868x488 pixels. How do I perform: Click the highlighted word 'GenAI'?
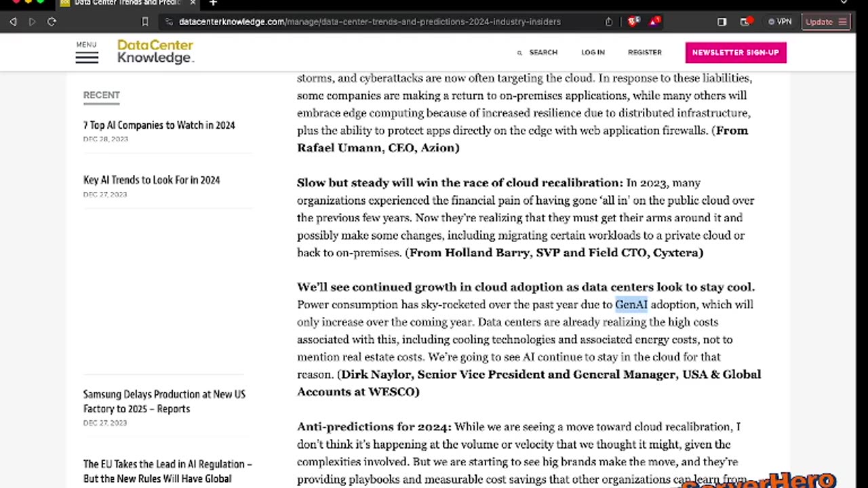click(x=631, y=304)
